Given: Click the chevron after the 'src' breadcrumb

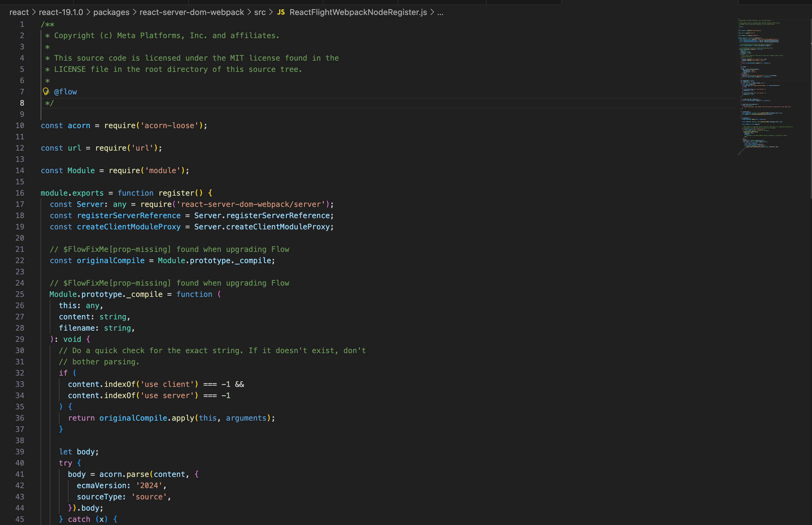Looking at the screenshot, I should [x=271, y=12].
